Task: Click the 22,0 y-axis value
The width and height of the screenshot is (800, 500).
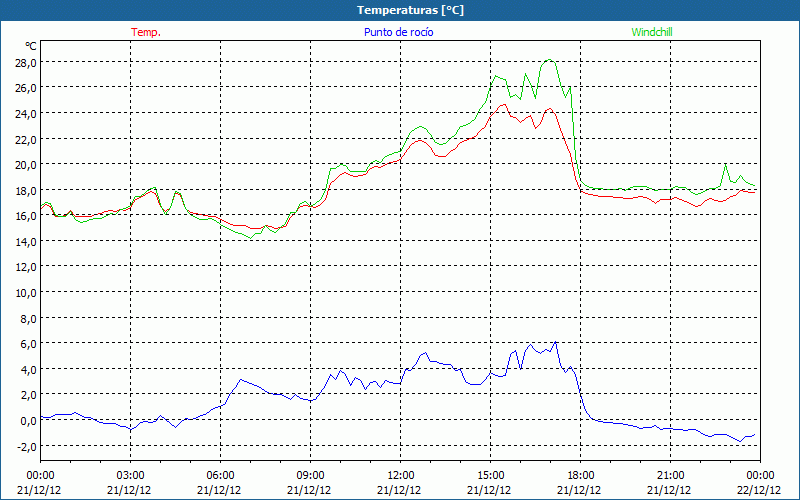Action: pyautogui.click(x=25, y=139)
